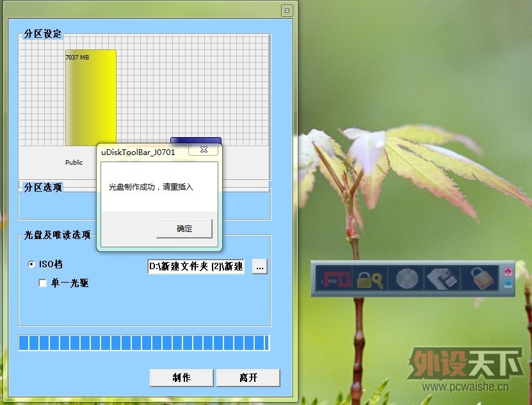Close the partition settings window
The image size is (532, 405).
[x=286, y=10]
